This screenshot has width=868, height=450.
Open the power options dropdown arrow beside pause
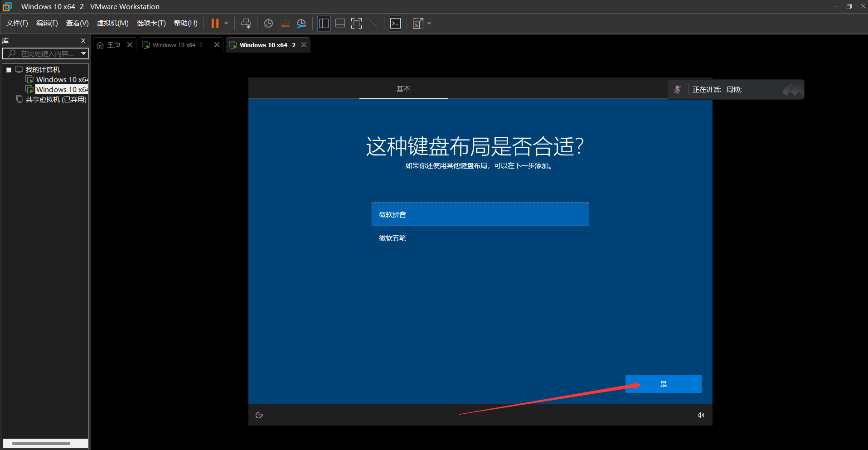pos(226,24)
